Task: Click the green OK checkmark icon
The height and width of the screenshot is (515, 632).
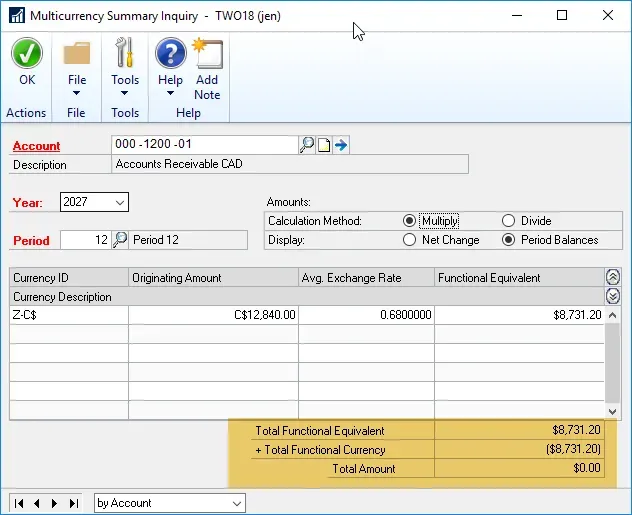Action: coord(27,54)
